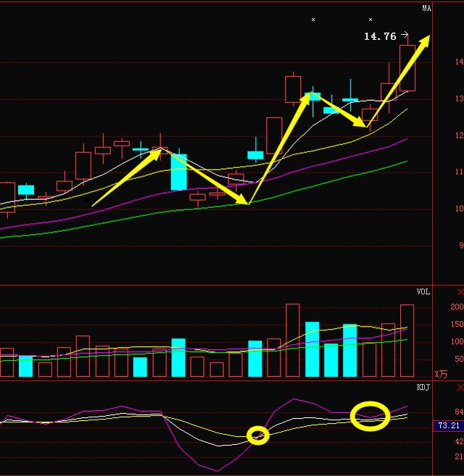Click the VOL indicator label
This screenshot has width=464, height=476.
423,292
